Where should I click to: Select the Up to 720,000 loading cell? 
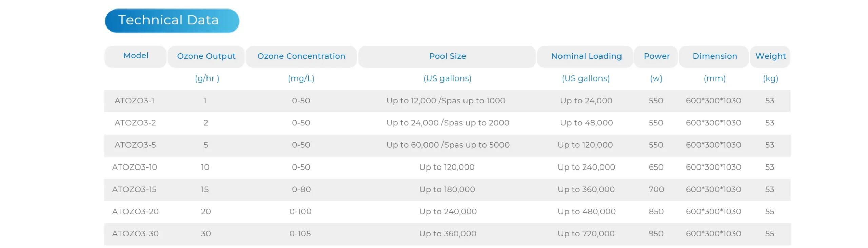pos(586,234)
